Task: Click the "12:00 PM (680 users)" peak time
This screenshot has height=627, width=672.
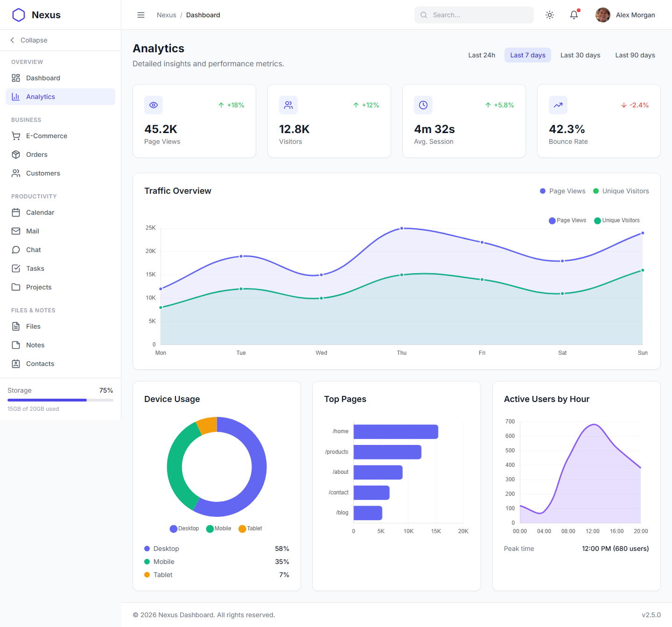Action: (615, 549)
